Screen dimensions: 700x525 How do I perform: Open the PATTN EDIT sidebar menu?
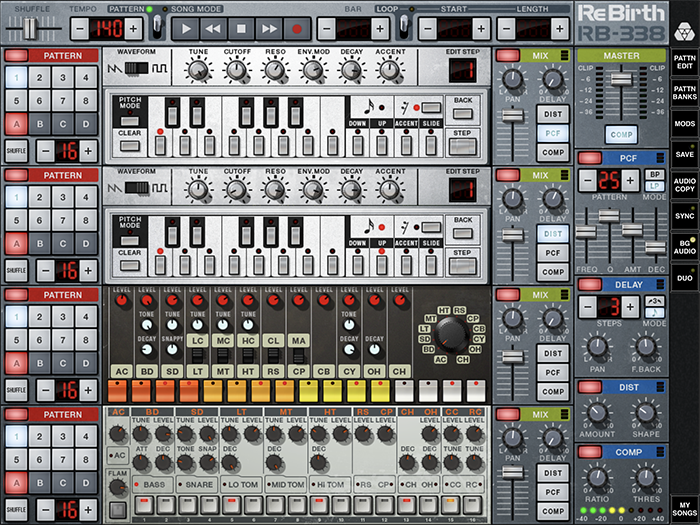[684, 62]
